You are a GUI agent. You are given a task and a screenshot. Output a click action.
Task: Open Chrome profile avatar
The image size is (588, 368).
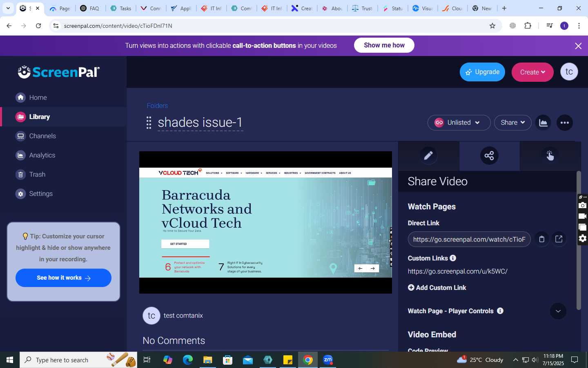click(564, 26)
